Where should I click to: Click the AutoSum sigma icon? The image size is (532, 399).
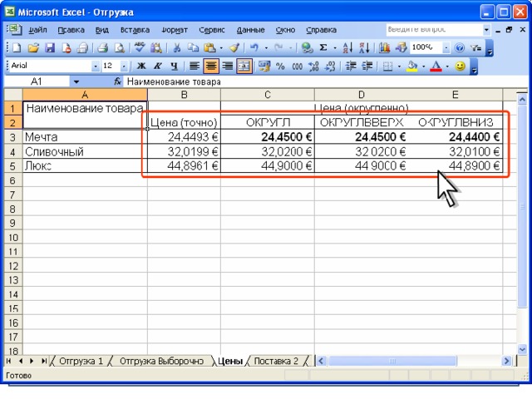click(323, 48)
